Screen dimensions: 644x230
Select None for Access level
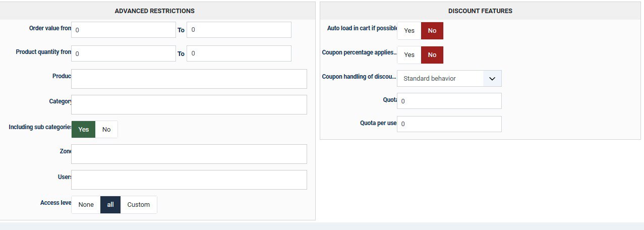(86, 205)
